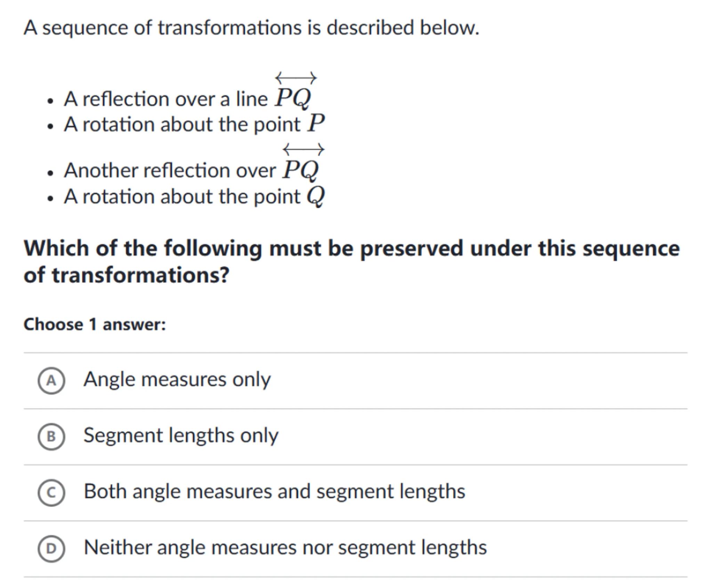Click the bullet dot before 'A reflection'
Image resolution: width=712 pixels, height=588 pixels.
pyautogui.click(x=51, y=101)
